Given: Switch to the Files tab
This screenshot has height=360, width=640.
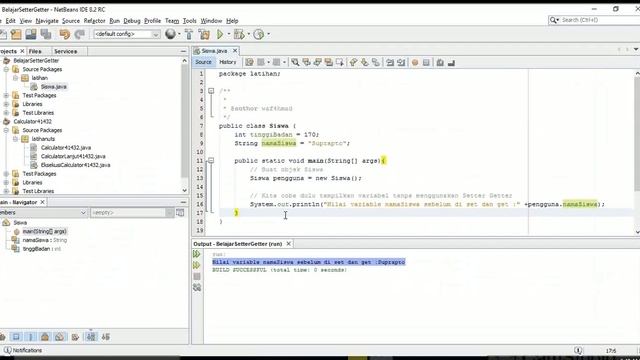Looking at the screenshot, I should tap(35, 51).
